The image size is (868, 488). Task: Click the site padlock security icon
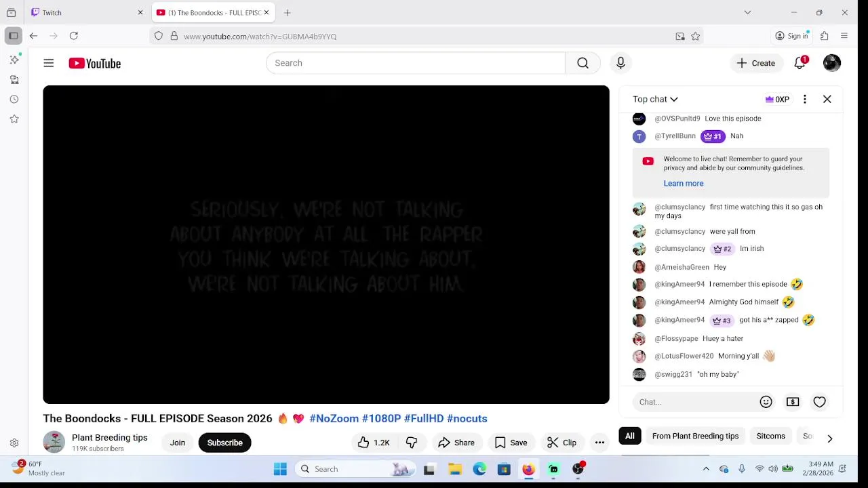pos(174,36)
